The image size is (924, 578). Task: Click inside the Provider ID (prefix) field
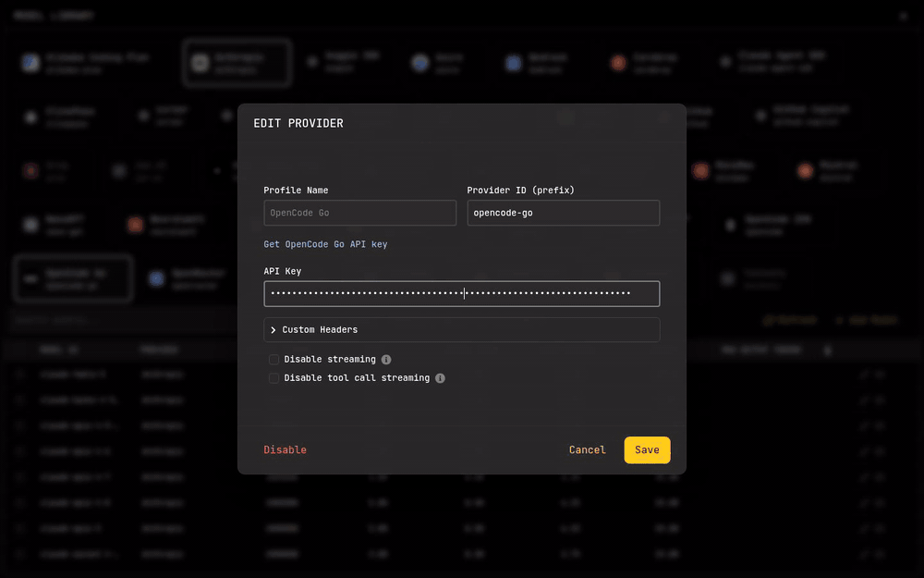point(564,213)
